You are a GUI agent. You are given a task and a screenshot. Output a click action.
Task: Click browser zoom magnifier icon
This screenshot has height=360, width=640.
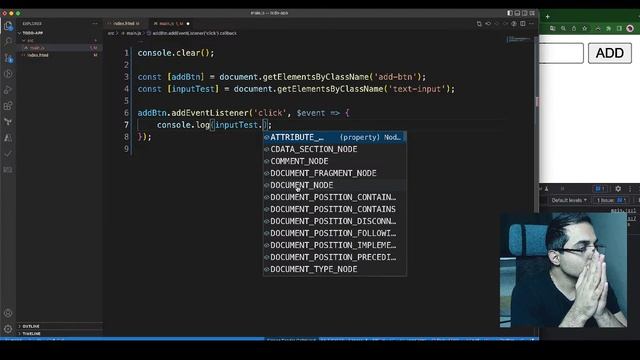coord(563,28)
